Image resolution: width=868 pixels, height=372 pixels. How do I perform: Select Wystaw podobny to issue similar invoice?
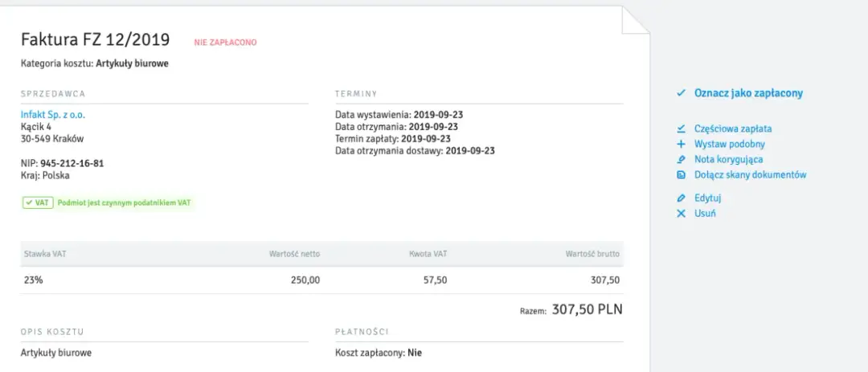click(x=729, y=145)
